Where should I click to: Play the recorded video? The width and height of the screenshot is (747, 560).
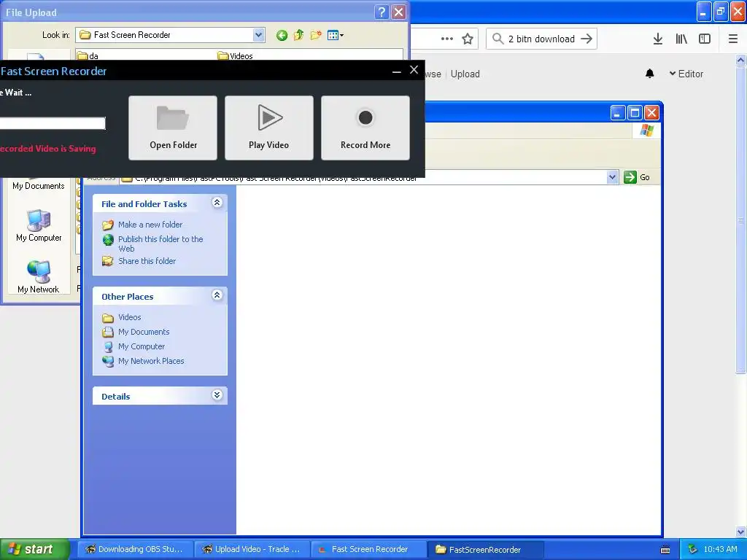269,128
